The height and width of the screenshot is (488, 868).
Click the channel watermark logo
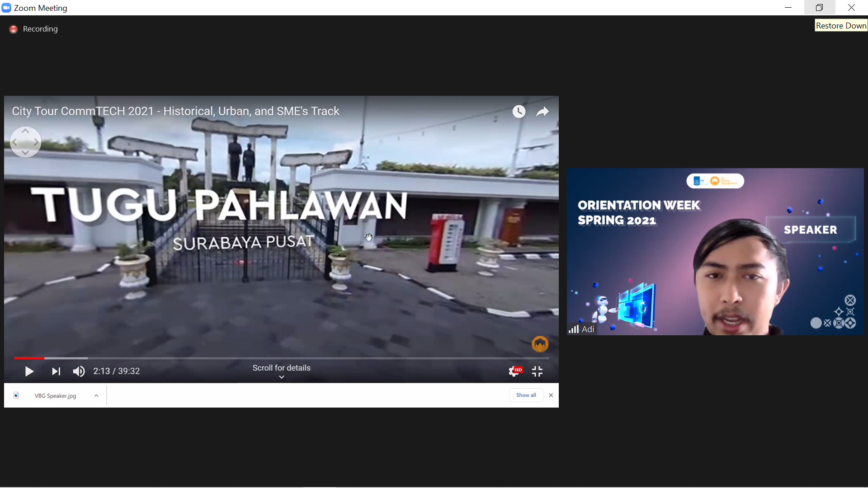(540, 344)
